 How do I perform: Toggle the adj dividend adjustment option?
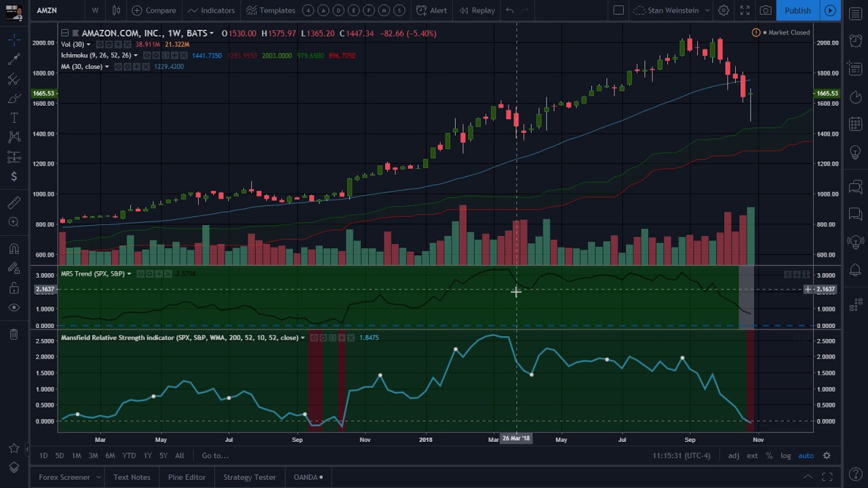pos(734,455)
